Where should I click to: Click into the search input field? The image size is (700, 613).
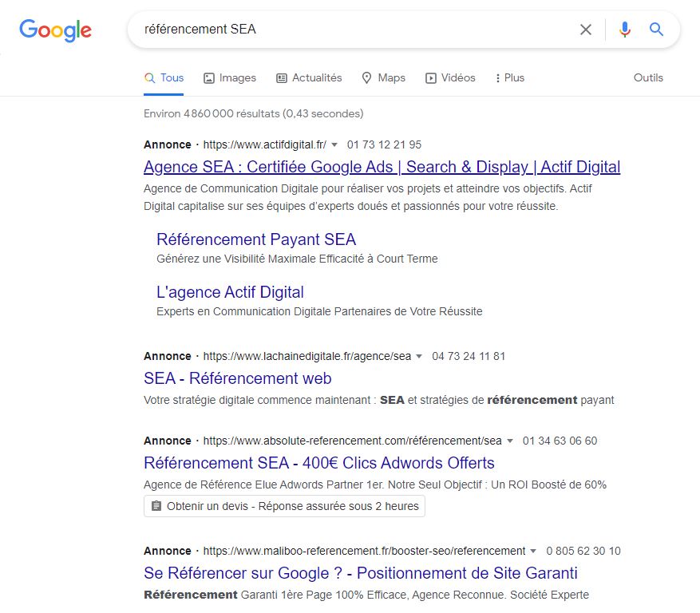pos(351,30)
